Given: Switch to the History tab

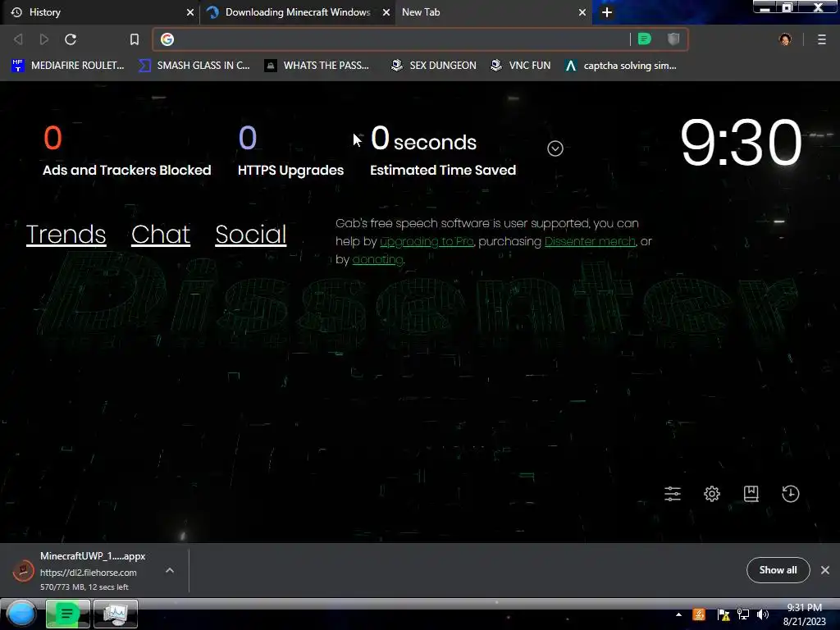Looking at the screenshot, I should click(x=99, y=12).
